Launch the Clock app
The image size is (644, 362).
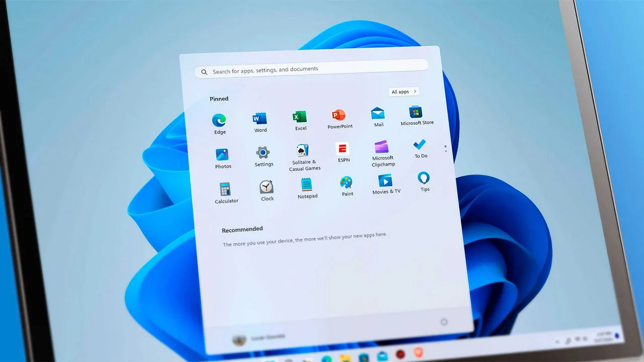(x=267, y=191)
